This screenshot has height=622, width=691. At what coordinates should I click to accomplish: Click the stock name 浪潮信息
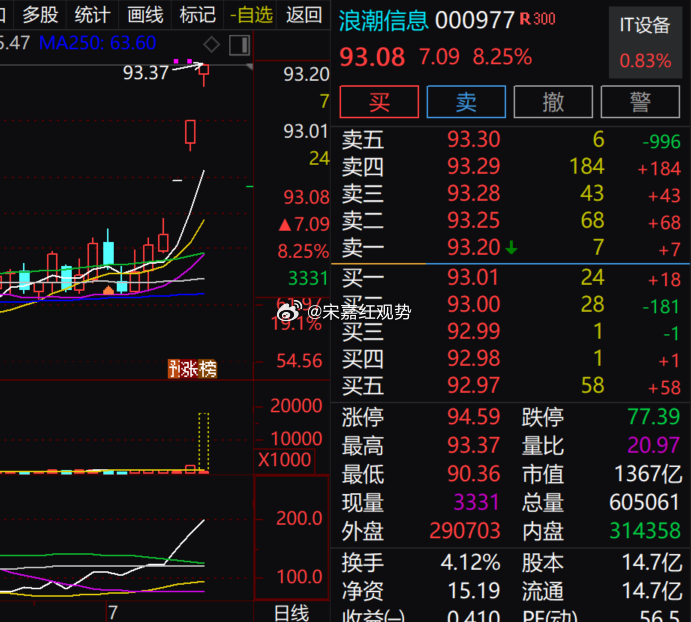point(383,20)
